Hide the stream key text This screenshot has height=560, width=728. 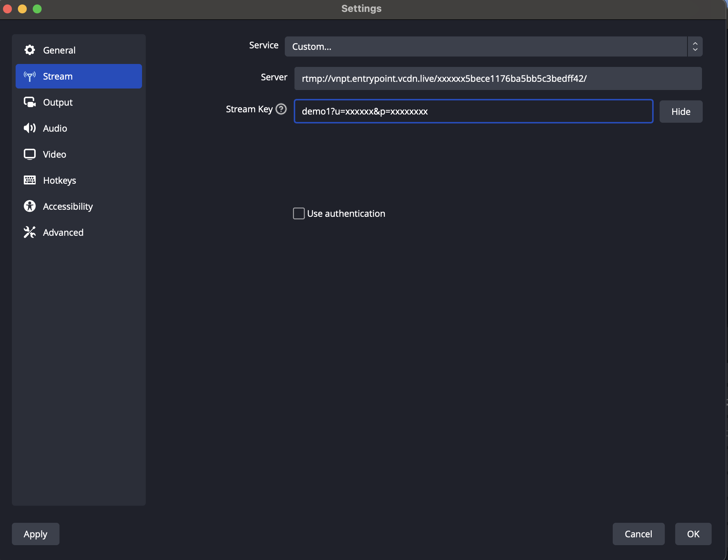pos(680,112)
